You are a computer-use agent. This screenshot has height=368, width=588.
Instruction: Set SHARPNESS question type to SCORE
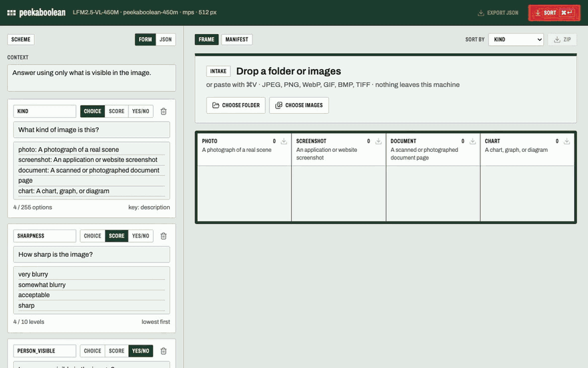point(117,236)
